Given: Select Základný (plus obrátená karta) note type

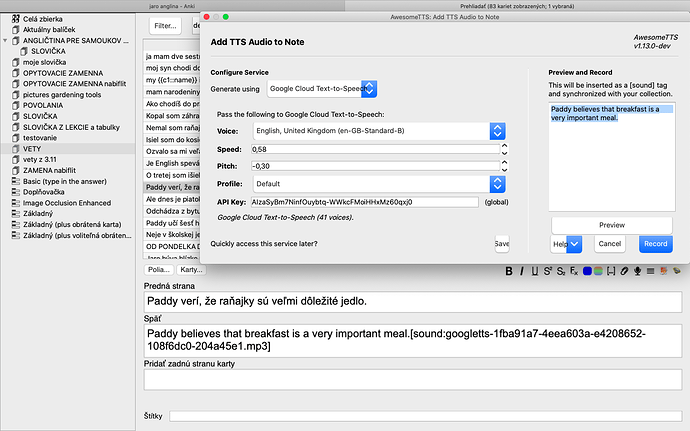Looking at the screenshot, I should click(72, 225).
